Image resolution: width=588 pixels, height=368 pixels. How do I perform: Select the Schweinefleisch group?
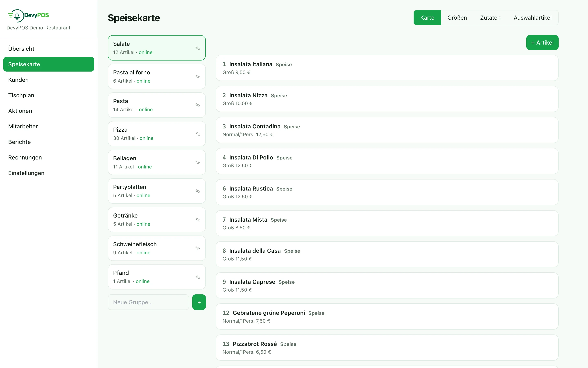pos(157,248)
